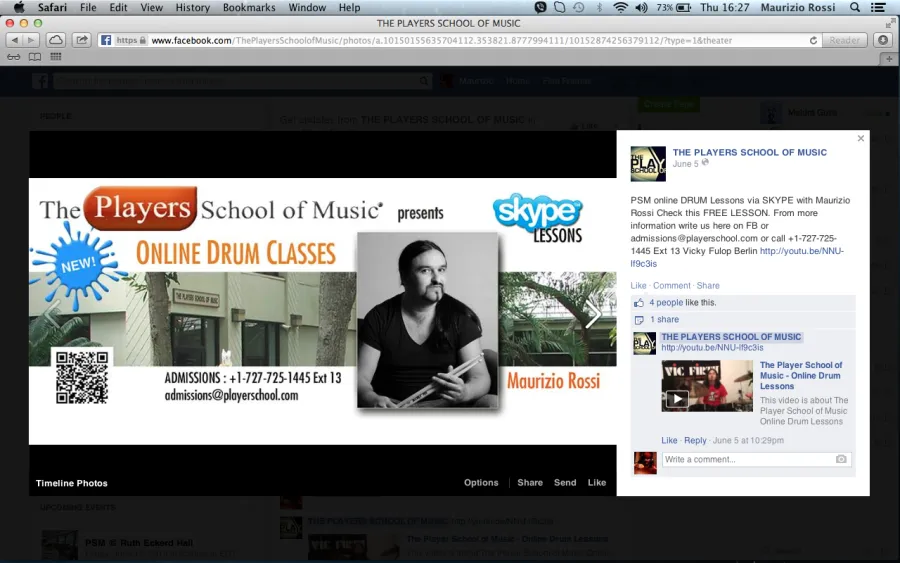900x563 pixels.
Task: Click the youtu.be/NNU-lf9c3is link in description
Action: (738, 257)
